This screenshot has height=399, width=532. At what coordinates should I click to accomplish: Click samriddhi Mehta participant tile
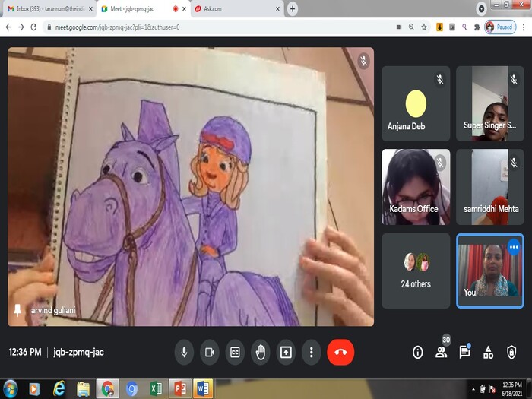tap(490, 187)
